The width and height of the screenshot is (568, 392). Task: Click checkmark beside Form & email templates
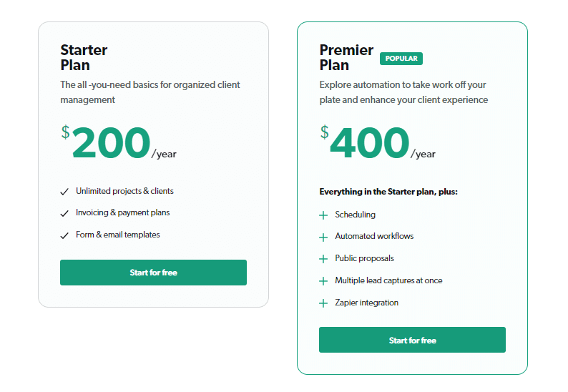[x=64, y=235]
